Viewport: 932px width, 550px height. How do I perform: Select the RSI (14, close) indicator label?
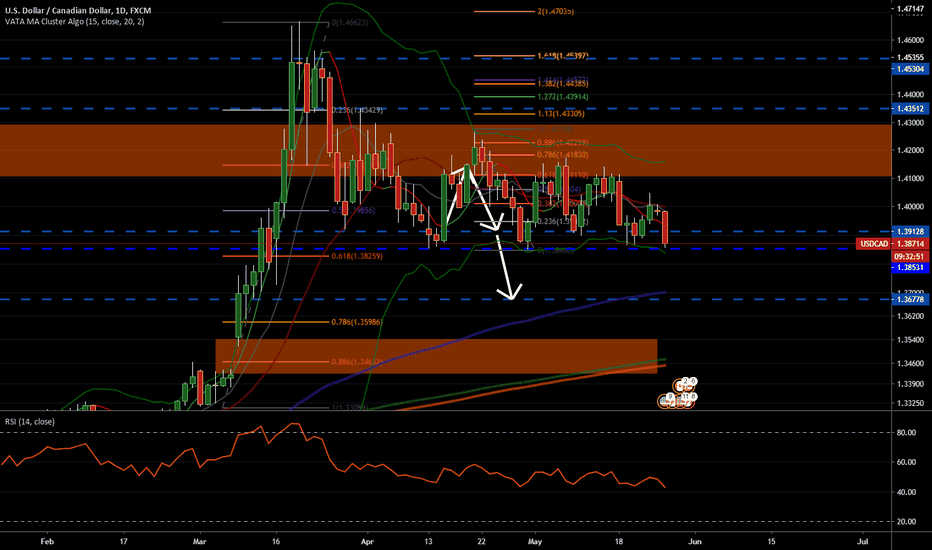click(x=30, y=422)
